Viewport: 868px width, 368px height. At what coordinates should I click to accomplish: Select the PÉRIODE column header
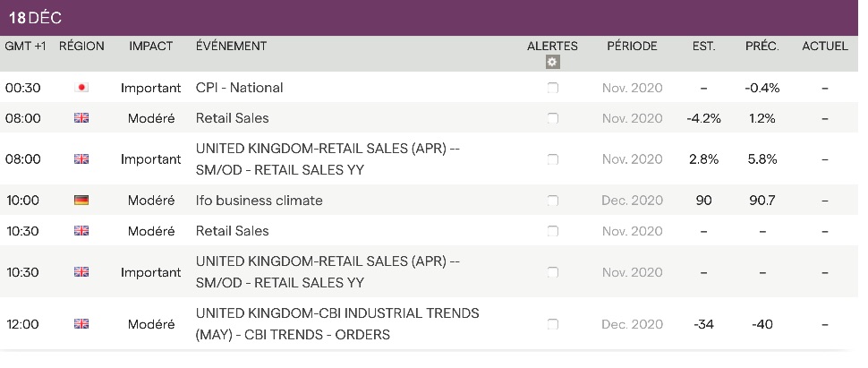tap(632, 46)
